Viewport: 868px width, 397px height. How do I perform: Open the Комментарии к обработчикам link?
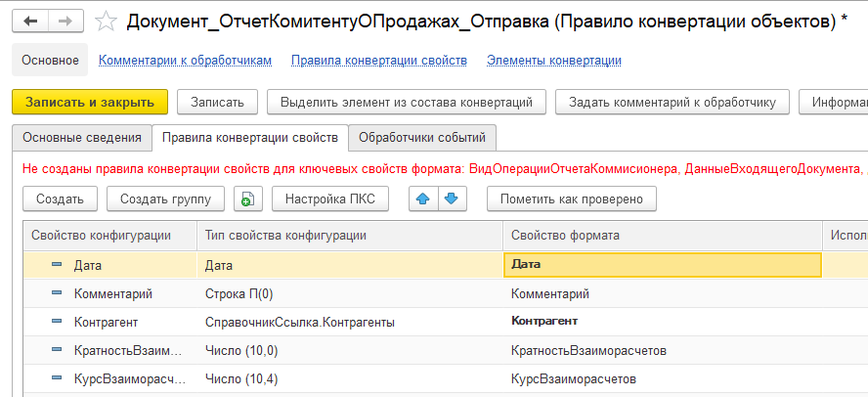[186, 60]
